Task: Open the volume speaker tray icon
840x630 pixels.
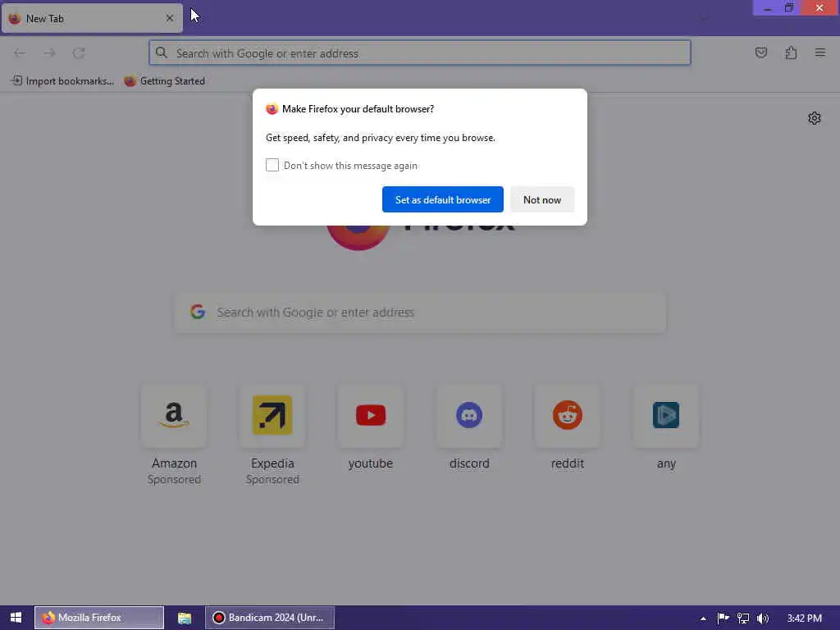Action: click(x=763, y=619)
